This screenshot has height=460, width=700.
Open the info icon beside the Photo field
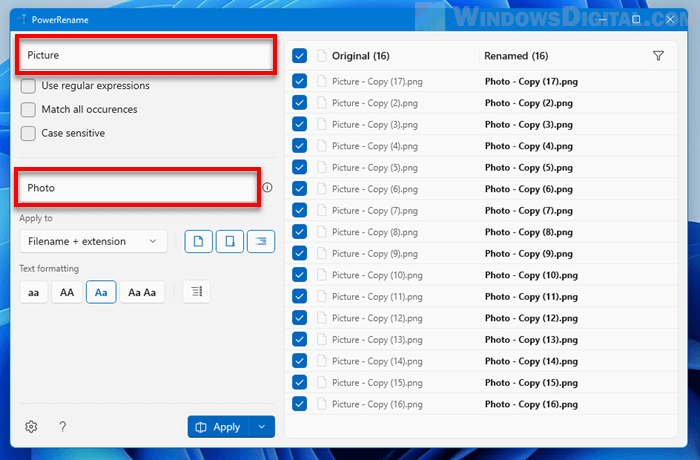(267, 188)
